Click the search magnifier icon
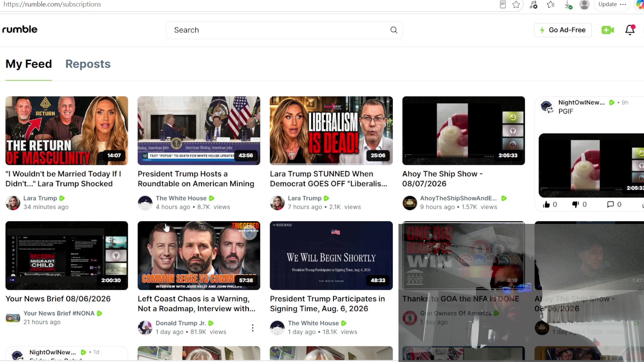This screenshot has width=644, height=362. 394,30
